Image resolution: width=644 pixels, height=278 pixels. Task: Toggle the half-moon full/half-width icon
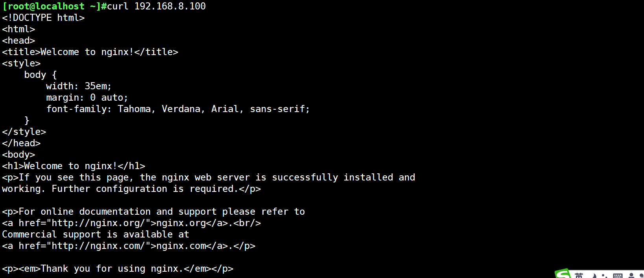pyautogui.click(x=594, y=276)
